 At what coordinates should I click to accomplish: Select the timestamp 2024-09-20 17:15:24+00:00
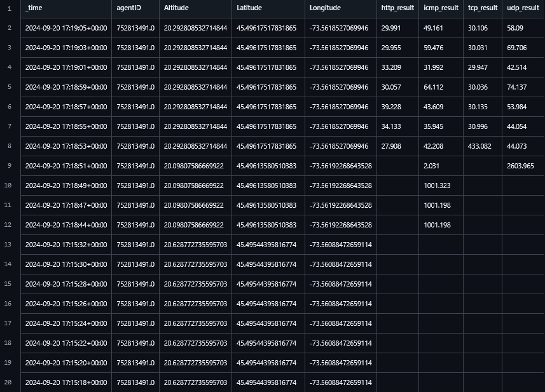[x=66, y=323]
